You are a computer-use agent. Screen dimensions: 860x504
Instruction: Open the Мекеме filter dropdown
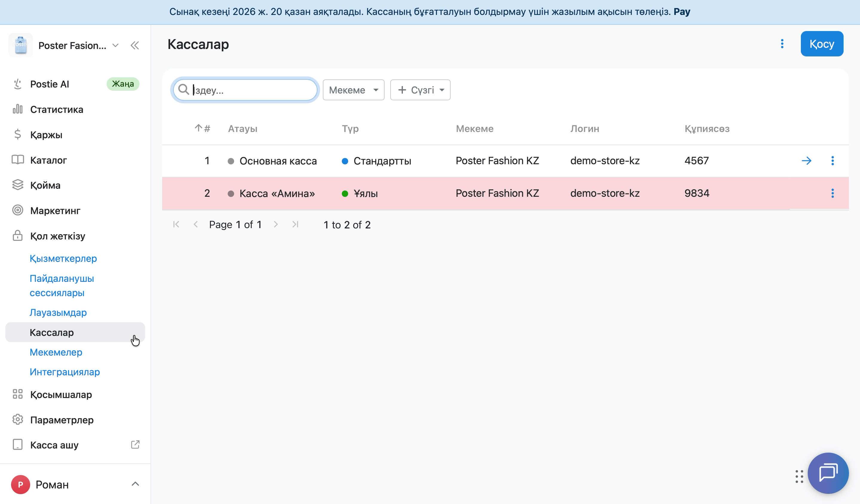pos(354,90)
